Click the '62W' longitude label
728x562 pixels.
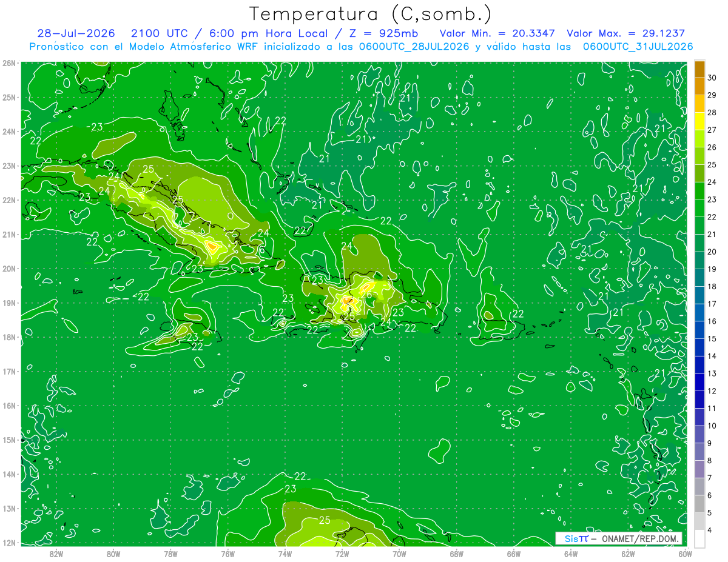click(628, 553)
